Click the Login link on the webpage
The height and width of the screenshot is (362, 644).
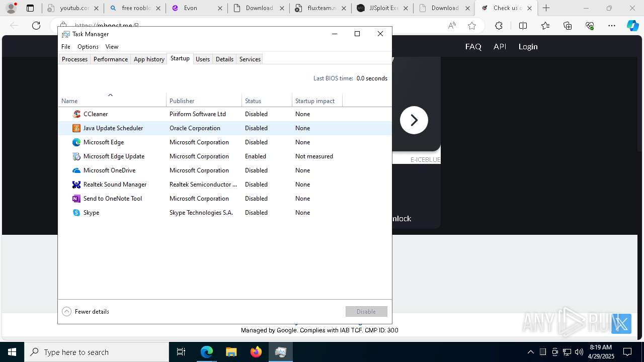click(528, 46)
